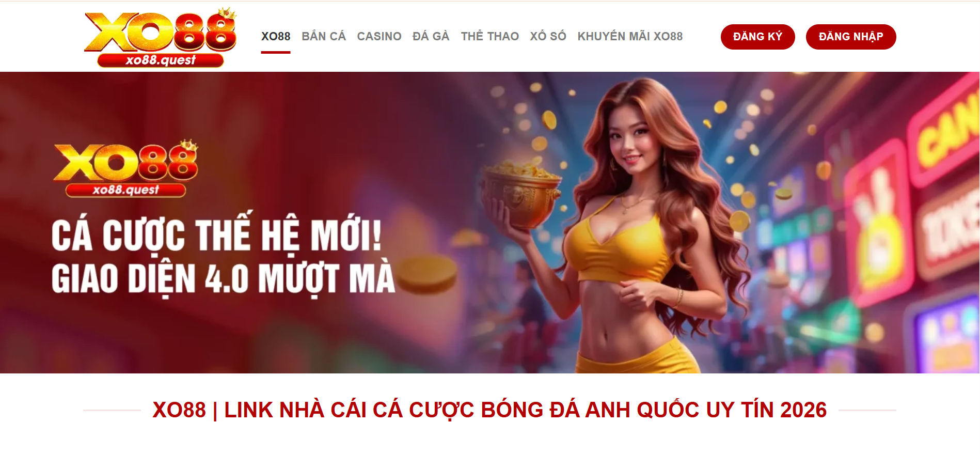Click the LINK NHÀ CÁI CÁ CƯỢC page heading
The image size is (980, 454).
(489, 410)
